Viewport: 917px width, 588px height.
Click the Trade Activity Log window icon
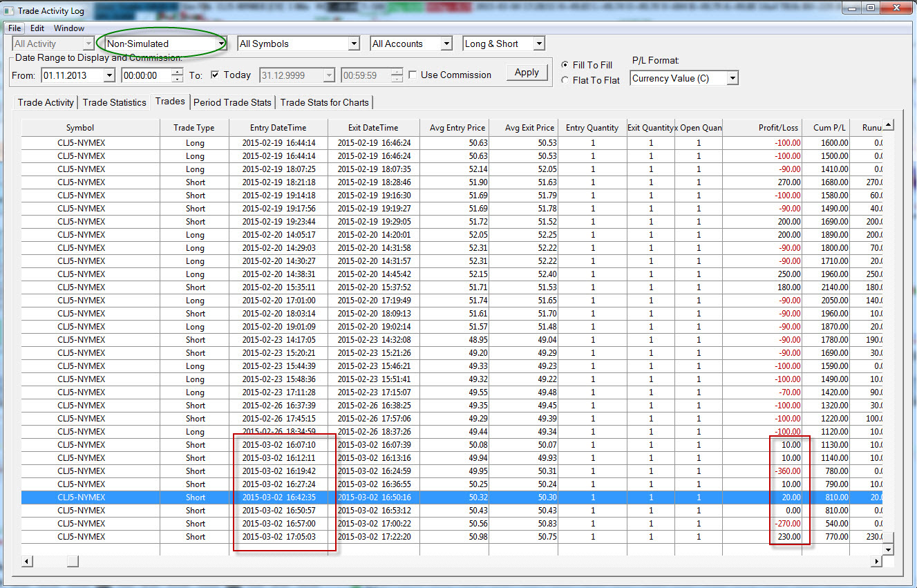coord(8,11)
